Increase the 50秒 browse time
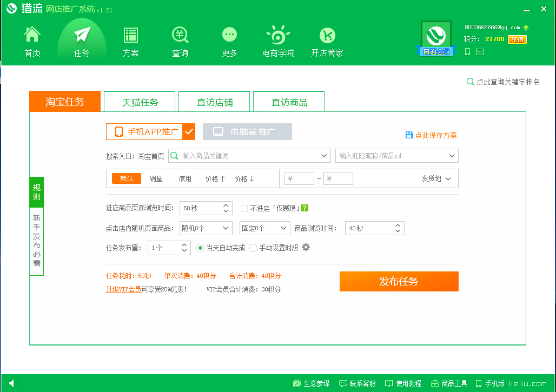 tap(226, 205)
